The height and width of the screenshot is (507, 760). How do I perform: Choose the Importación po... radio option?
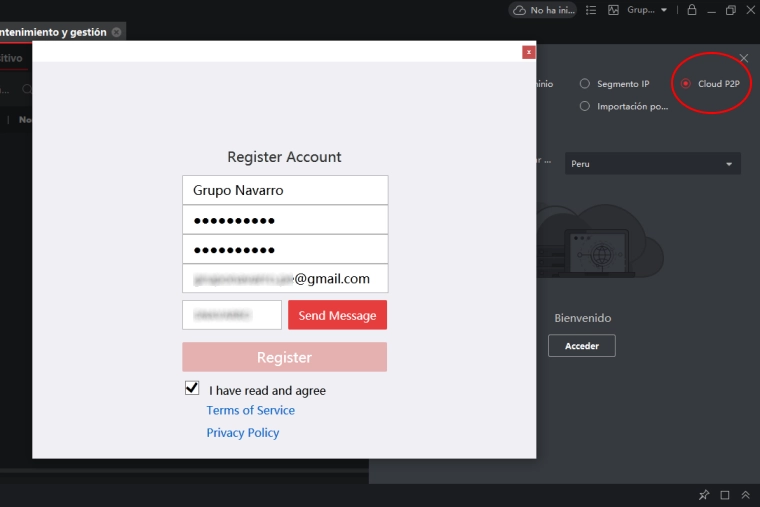[585, 106]
